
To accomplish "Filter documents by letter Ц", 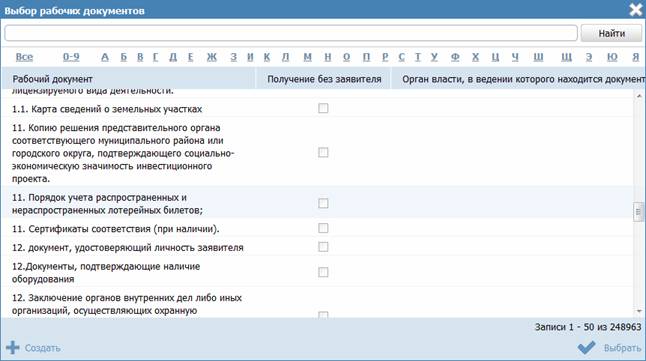I will click(x=495, y=57).
